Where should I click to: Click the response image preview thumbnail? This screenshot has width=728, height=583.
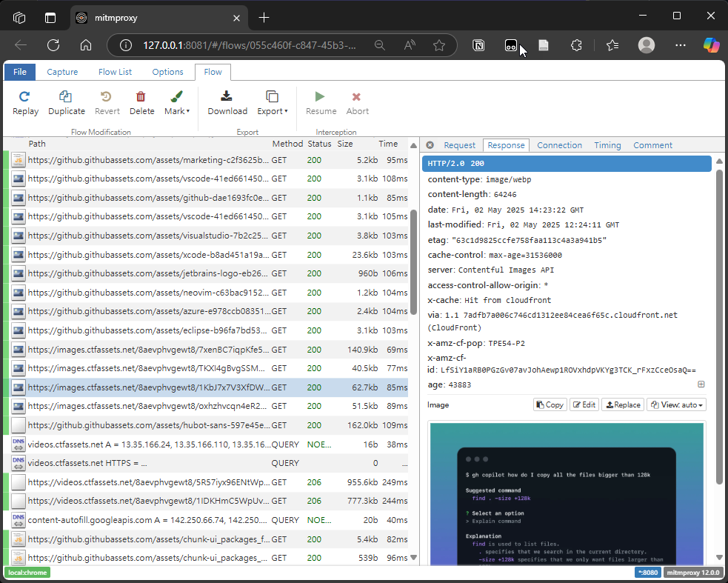tap(567, 493)
